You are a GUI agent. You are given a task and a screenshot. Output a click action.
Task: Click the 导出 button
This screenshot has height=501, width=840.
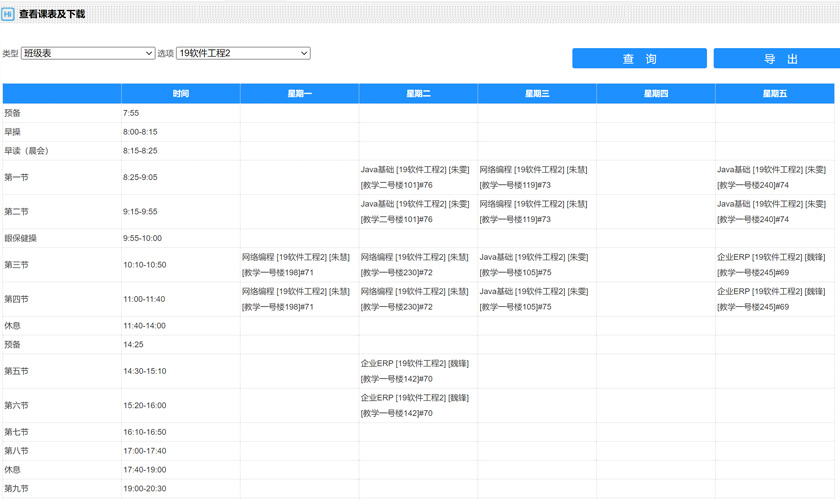(777, 58)
